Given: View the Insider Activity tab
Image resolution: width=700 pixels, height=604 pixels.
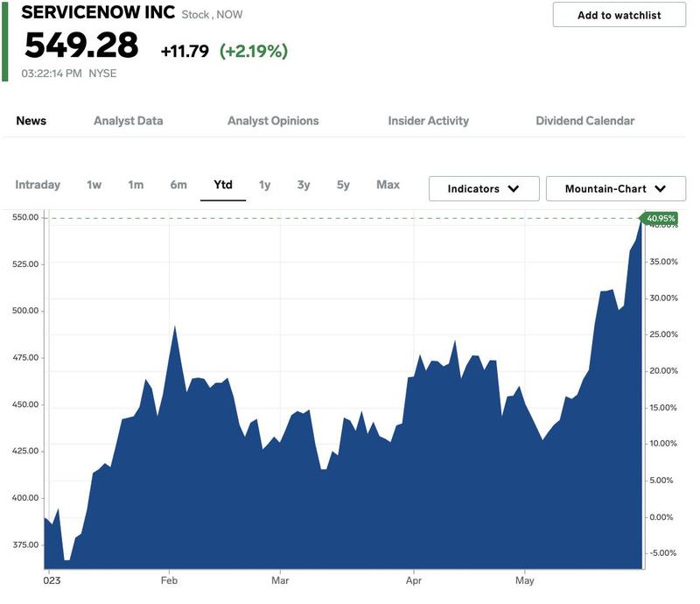Looking at the screenshot, I should pyautogui.click(x=429, y=121).
